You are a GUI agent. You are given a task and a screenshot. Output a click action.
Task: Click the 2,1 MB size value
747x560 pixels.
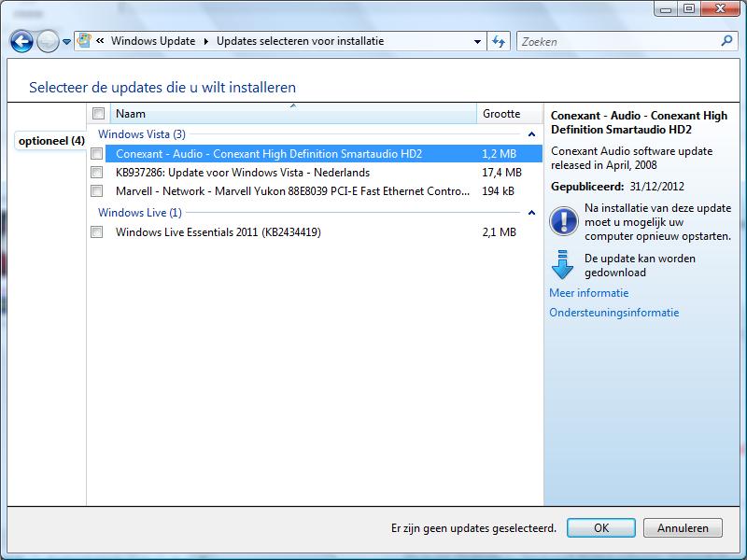499,231
